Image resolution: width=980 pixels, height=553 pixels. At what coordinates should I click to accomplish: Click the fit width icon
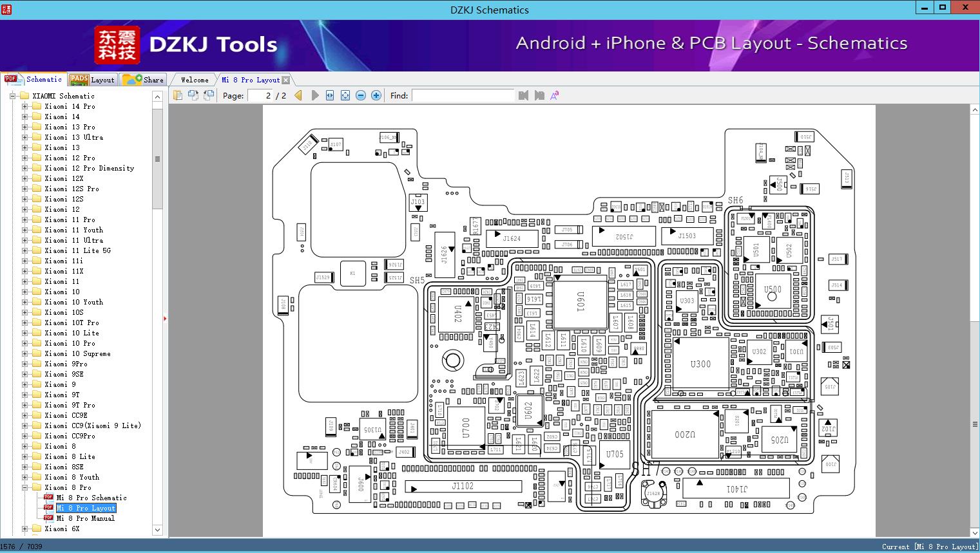point(330,95)
